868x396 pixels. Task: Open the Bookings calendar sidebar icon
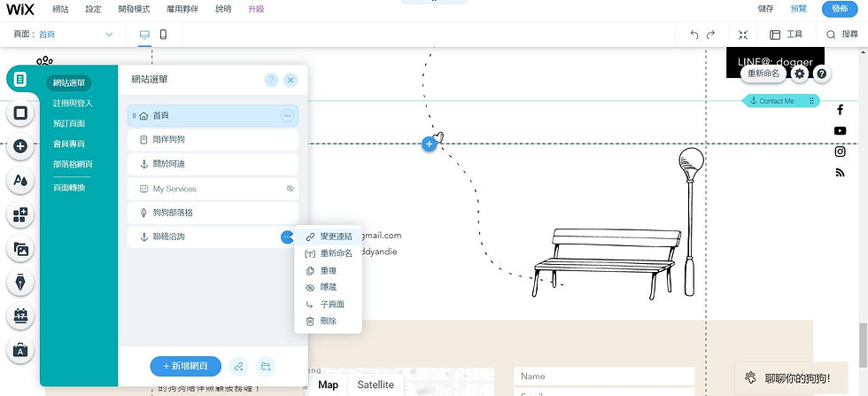pos(20,316)
